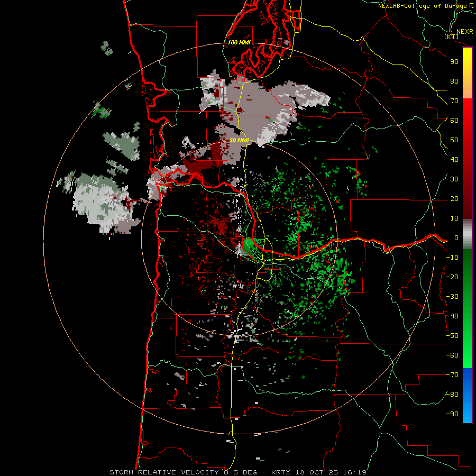Click the positive "20" scale value
The image size is (476, 476).
tap(454, 199)
